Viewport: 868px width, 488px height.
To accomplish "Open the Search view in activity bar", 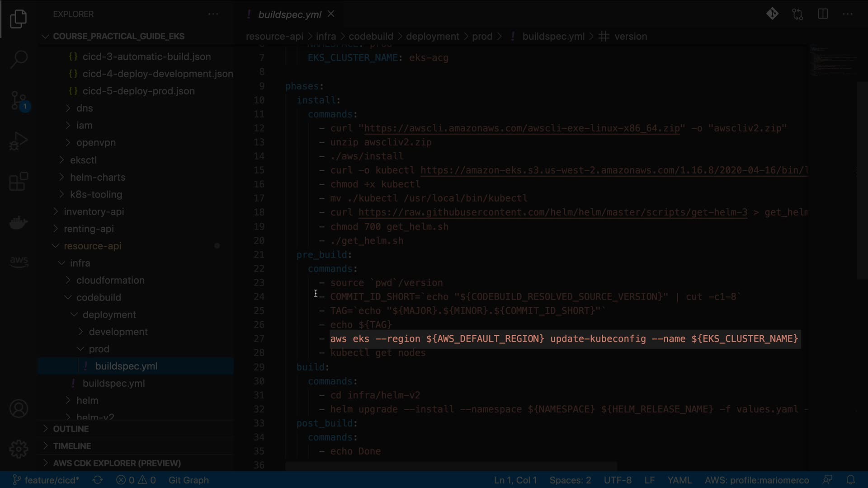I will 19,59.
